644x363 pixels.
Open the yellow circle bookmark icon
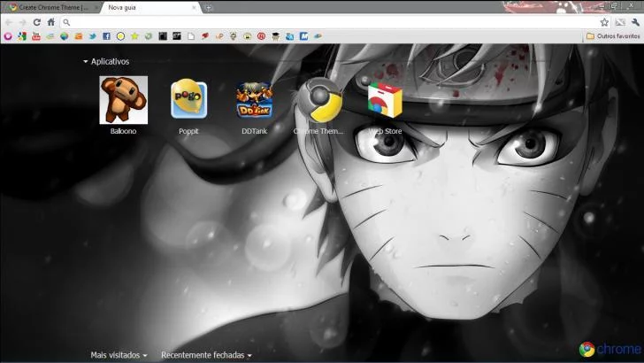(120, 36)
